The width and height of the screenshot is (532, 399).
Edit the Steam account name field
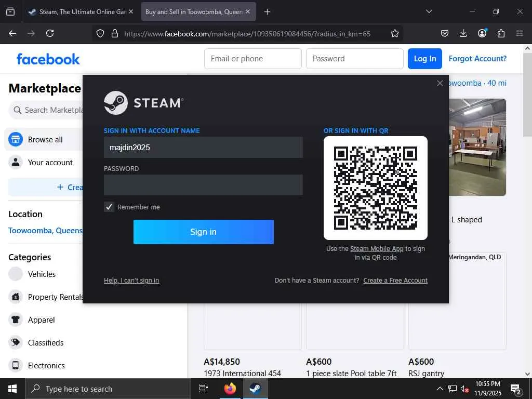(203, 147)
